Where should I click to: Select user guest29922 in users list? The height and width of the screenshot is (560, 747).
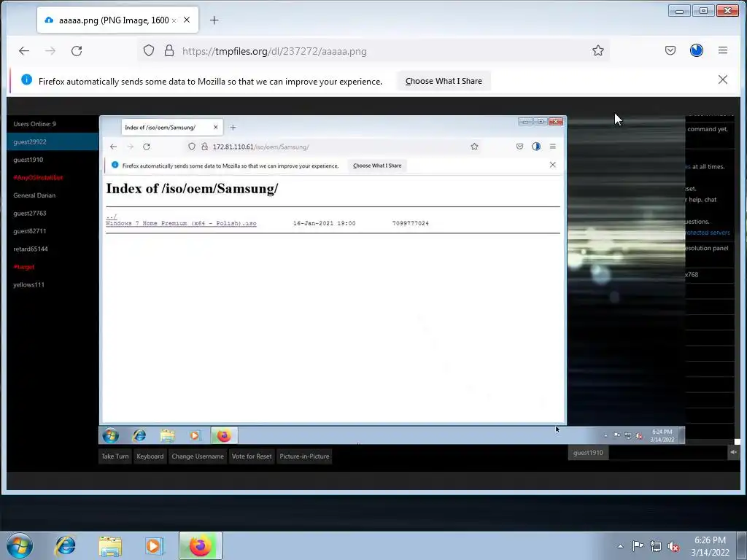point(53,142)
